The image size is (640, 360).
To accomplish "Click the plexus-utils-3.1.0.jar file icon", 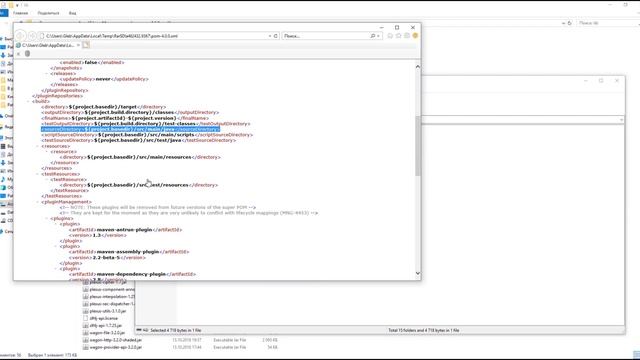I will coord(85,311).
